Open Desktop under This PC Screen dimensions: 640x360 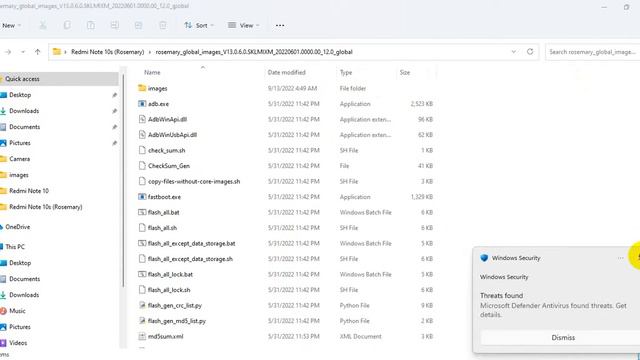pos(20,263)
